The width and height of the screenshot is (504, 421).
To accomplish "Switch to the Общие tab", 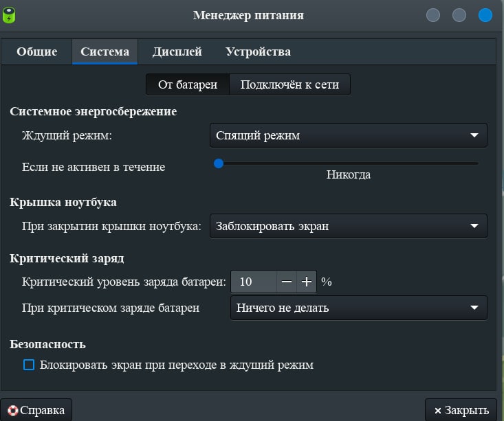I will coord(36,52).
